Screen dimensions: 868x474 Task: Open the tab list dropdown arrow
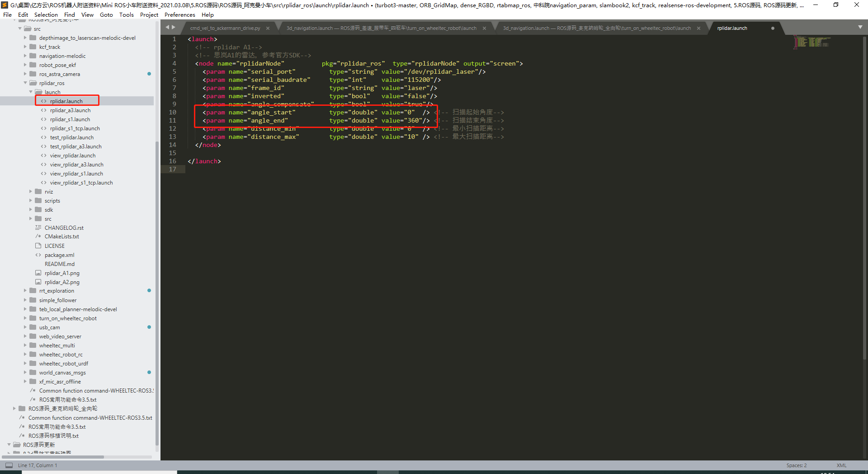860,27
